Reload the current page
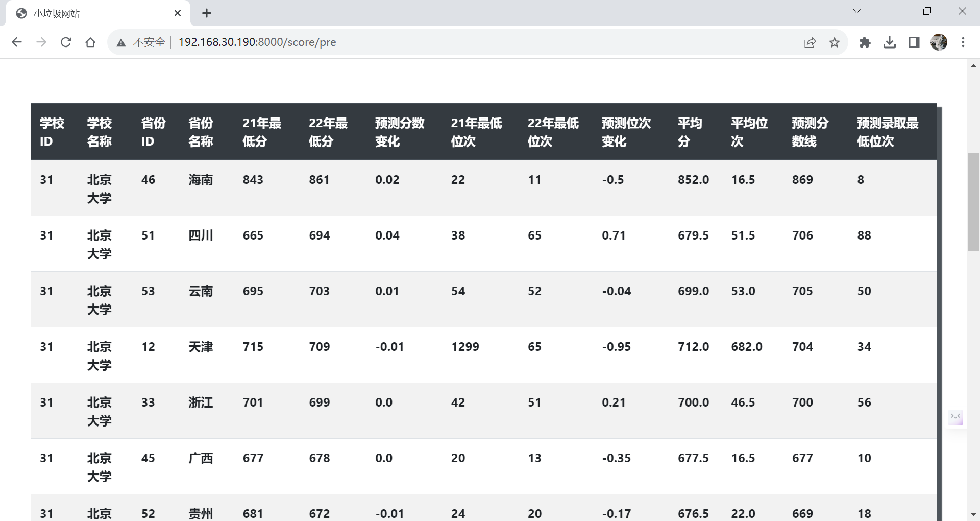This screenshot has height=521, width=980. pos(66,42)
